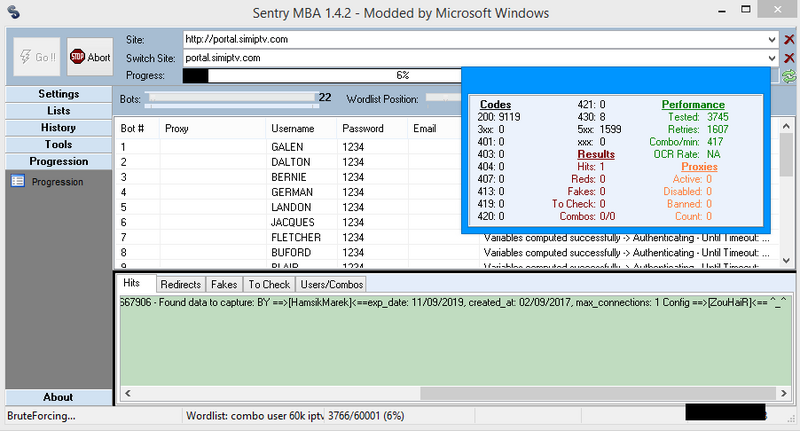Click the Bot # column header
This screenshot has height=431, width=800.
(137, 129)
